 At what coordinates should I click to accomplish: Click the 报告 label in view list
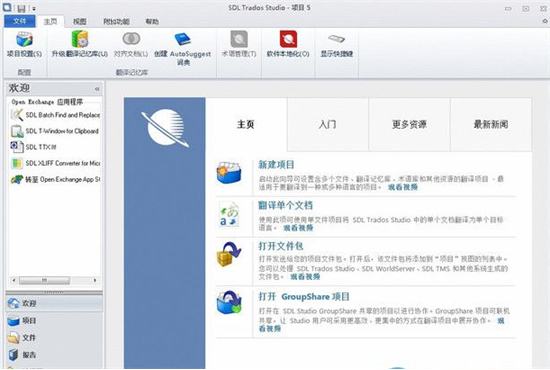coord(29,355)
